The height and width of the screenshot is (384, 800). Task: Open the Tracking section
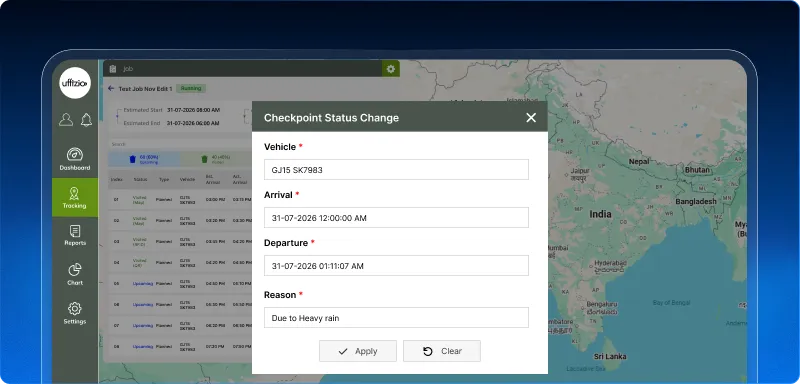pos(75,197)
